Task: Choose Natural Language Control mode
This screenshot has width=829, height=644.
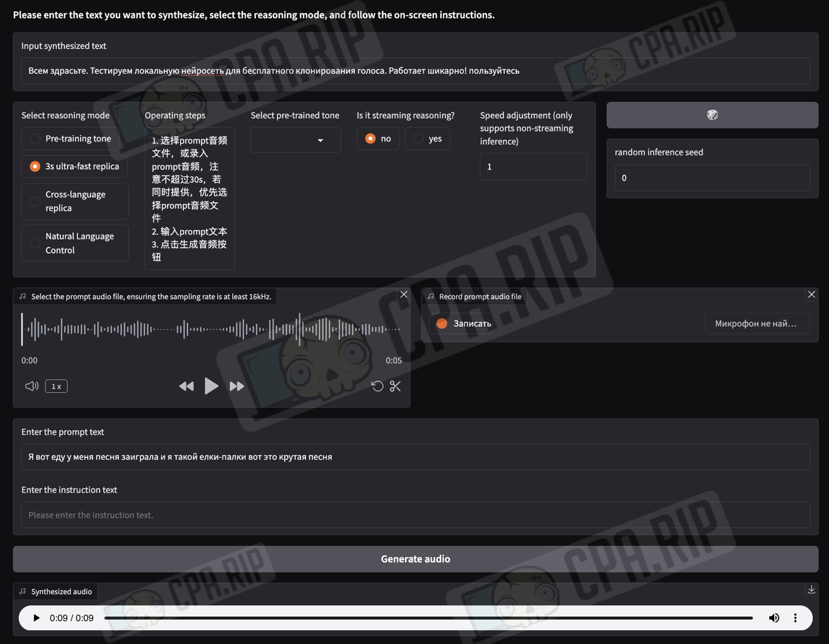Action: [35, 243]
